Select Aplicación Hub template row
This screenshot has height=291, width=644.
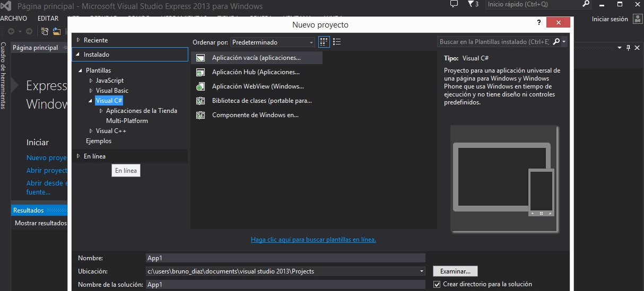(257, 72)
